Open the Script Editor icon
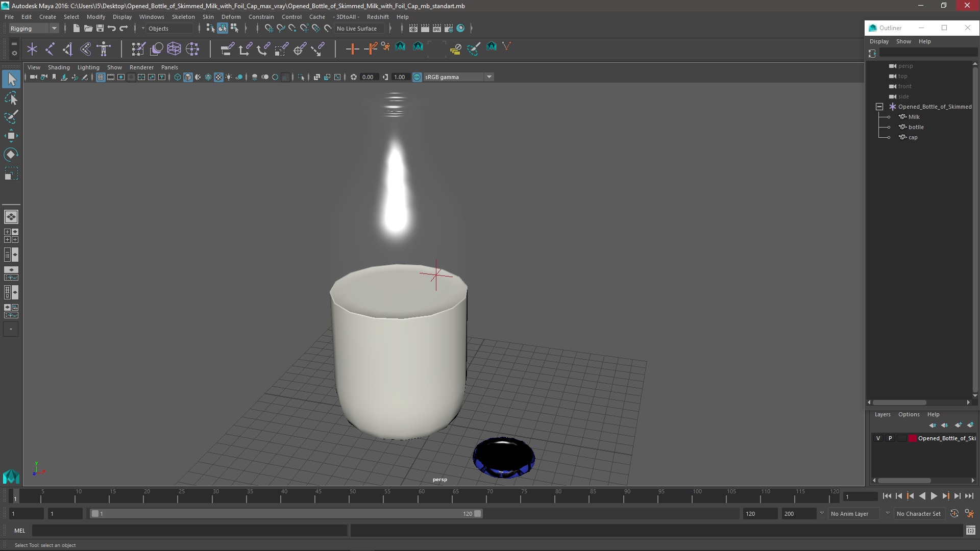 [970, 531]
